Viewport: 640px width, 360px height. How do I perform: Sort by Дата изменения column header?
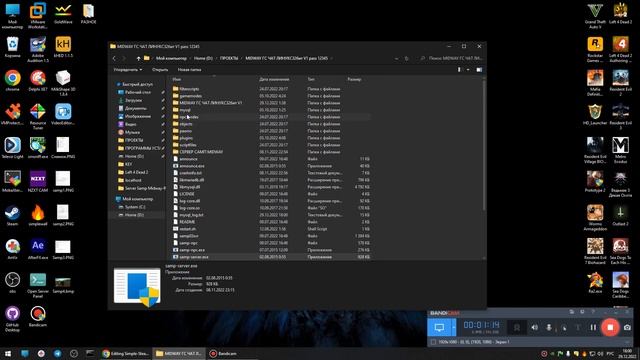(x=274, y=79)
